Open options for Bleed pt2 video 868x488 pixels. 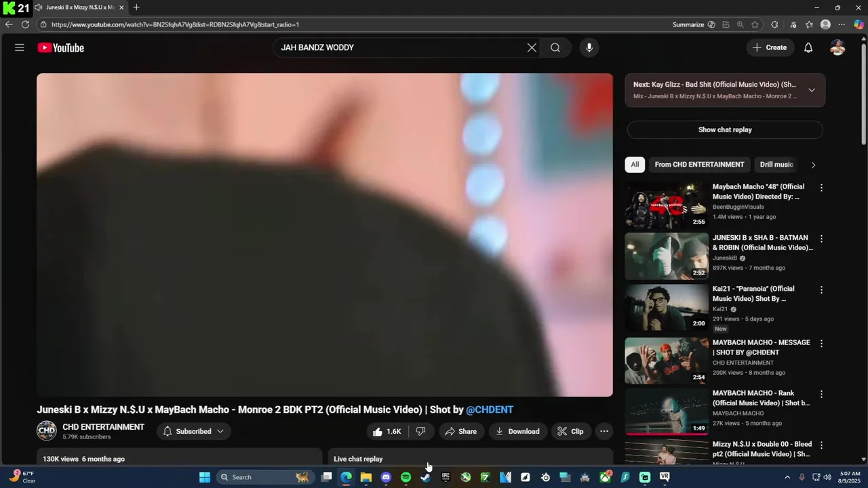[x=821, y=445]
